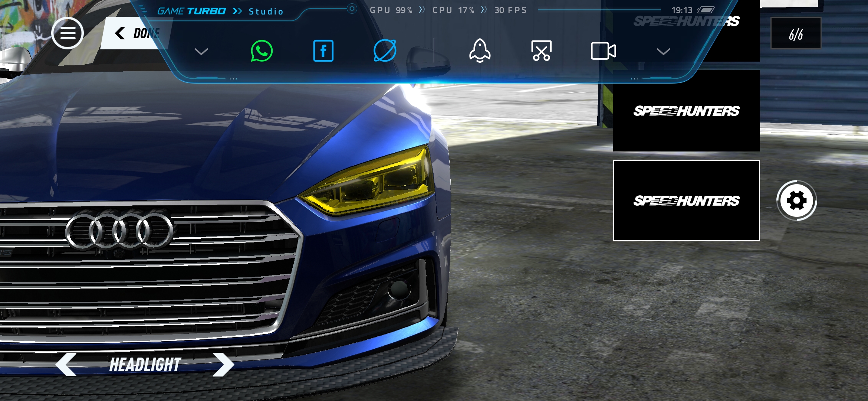Viewport: 868px width, 401px height.
Task: Select the selected Speedhunters decal thumbnail
Action: coord(686,200)
